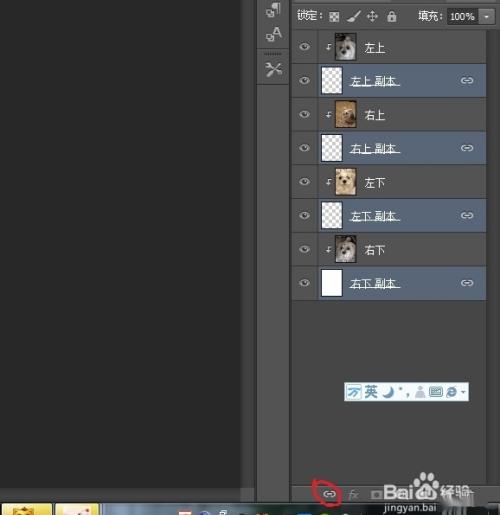This screenshot has height=515, width=500.
Task: Click the IME browser e icon
Action: pyautogui.click(x=451, y=392)
